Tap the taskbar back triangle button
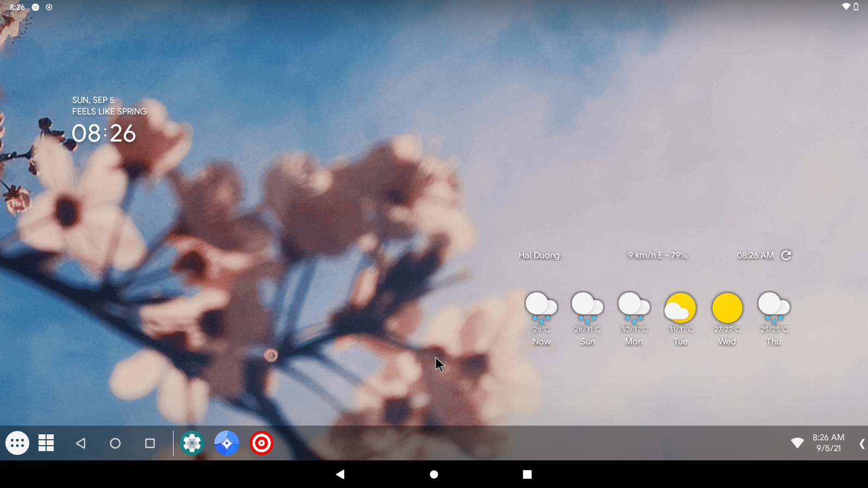 click(x=81, y=443)
